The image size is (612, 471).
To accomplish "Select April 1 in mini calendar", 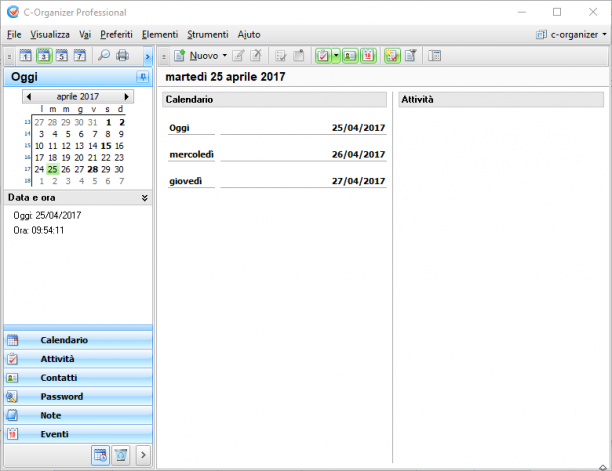I will [x=108, y=123].
